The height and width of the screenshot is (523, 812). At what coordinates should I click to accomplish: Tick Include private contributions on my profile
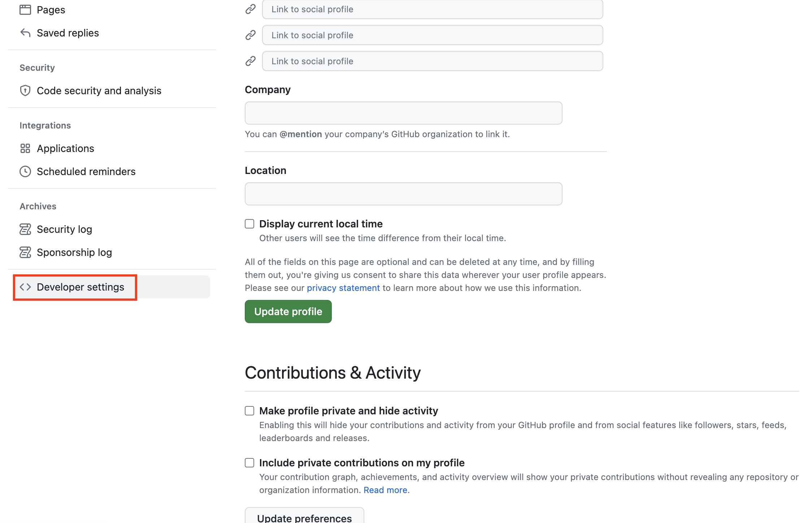pos(249,463)
